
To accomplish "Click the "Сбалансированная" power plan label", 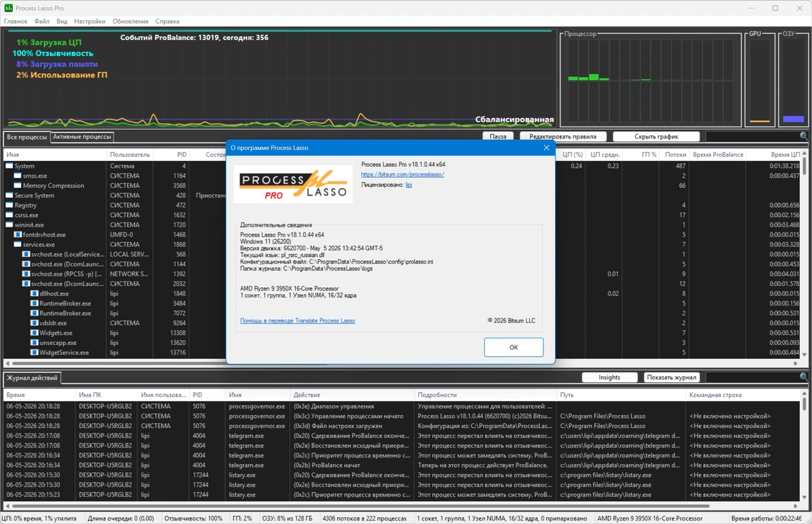I will click(x=514, y=120).
